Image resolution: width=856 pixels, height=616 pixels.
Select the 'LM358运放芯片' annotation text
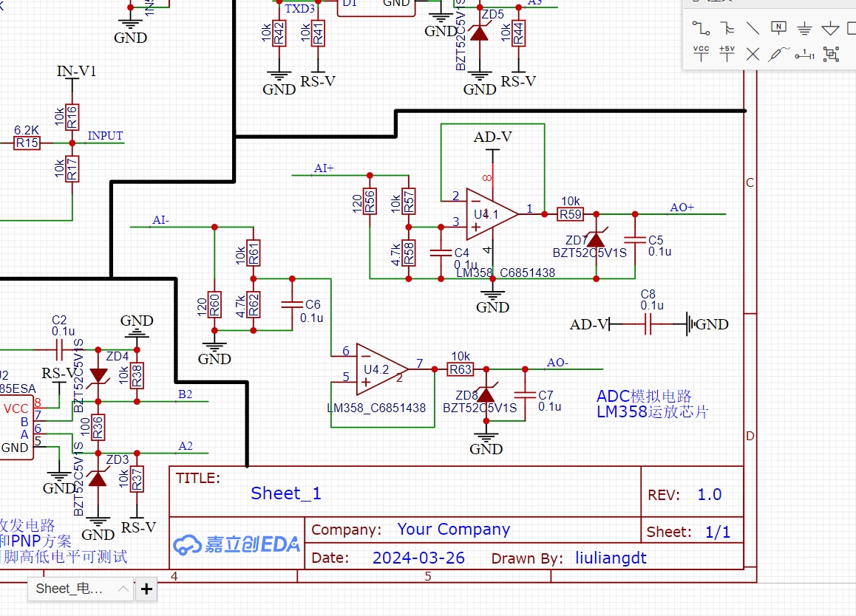pos(653,411)
